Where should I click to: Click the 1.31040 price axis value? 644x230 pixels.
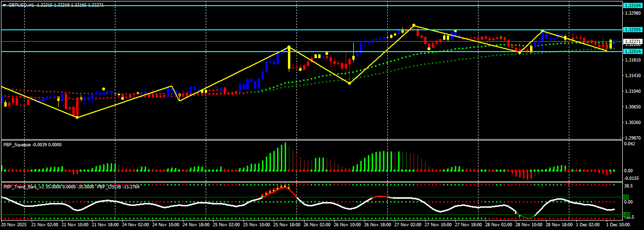click(x=633, y=91)
